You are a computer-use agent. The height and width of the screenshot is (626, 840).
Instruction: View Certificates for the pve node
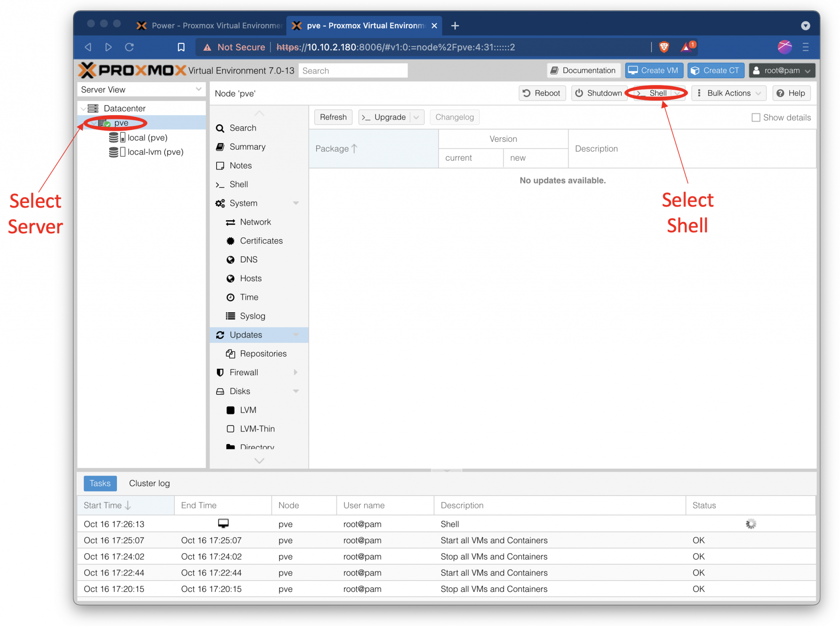pos(261,241)
